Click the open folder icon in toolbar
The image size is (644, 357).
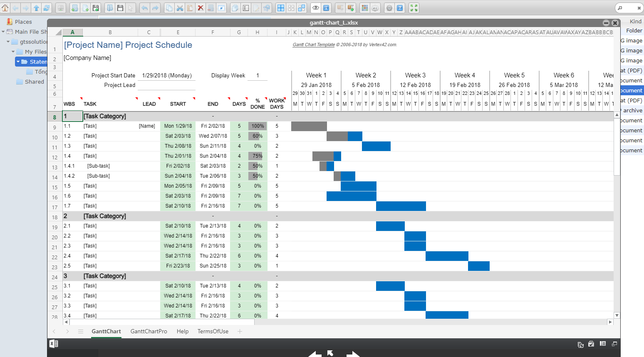pyautogui.click(x=110, y=8)
